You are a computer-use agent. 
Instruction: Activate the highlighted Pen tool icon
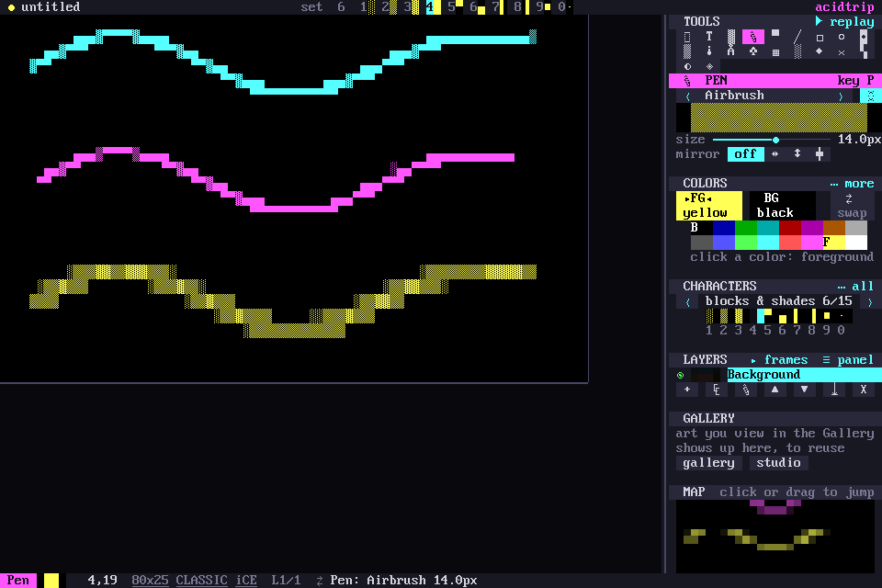(x=753, y=37)
